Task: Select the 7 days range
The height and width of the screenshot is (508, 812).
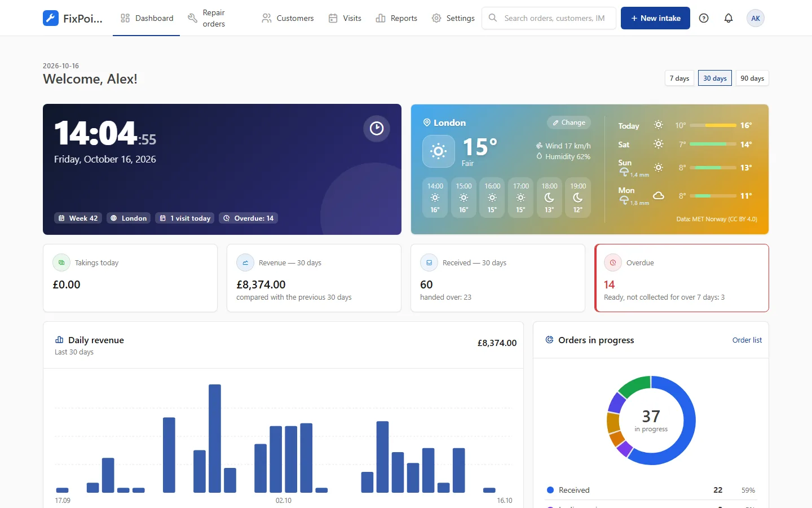Action: click(x=679, y=78)
